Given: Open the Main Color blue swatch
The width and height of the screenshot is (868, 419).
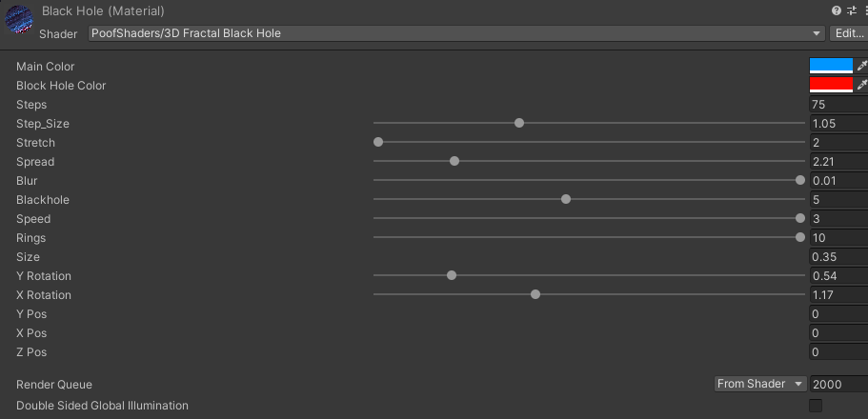Looking at the screenshot, I should pyautogui.click(x=831, y=67).
